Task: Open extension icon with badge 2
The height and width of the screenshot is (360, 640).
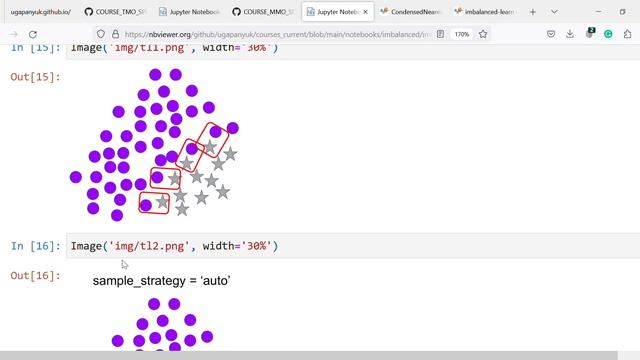Action: click(589, 33)
